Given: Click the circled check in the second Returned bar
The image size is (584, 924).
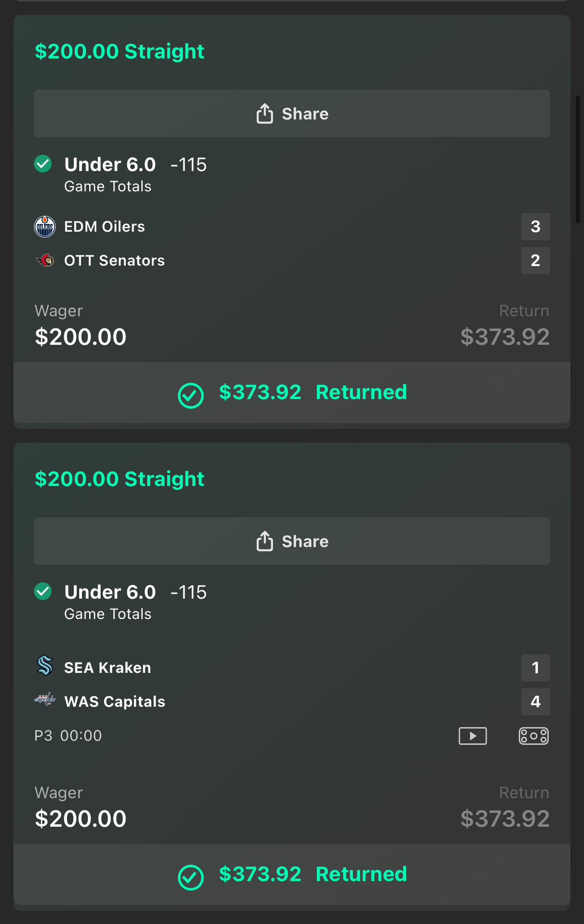Looking at the screenshot, I should [191, 877].
